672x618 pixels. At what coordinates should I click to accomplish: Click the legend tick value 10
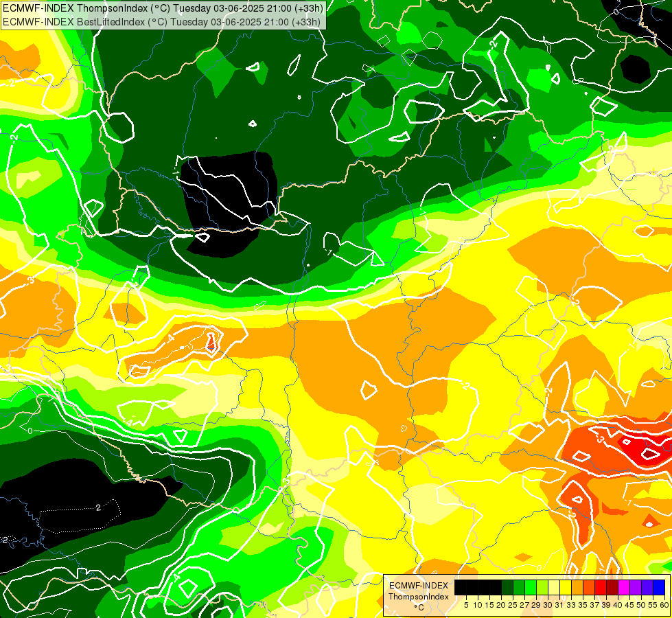click(x=478, y=605)
